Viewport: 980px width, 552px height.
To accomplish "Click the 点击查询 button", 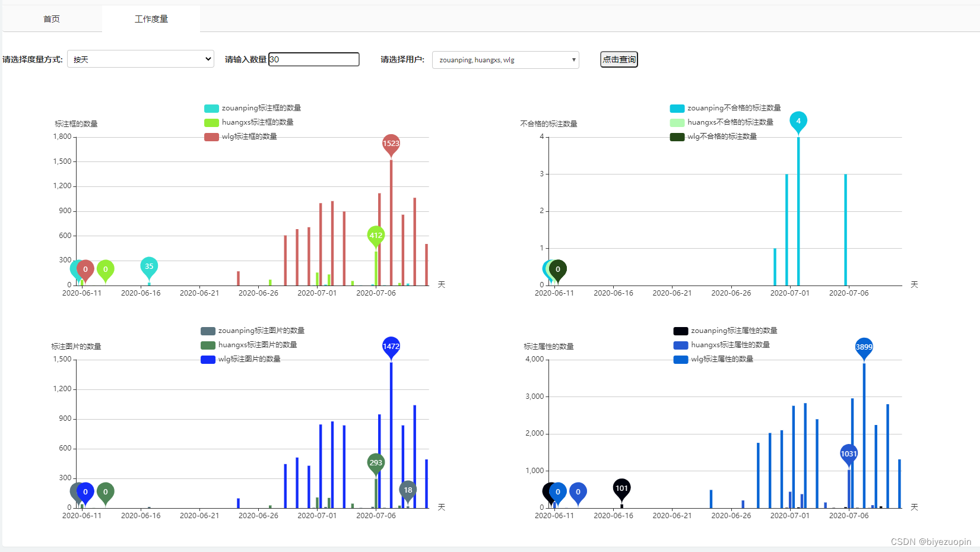I will pyautogui.click(x=619, y=59).
